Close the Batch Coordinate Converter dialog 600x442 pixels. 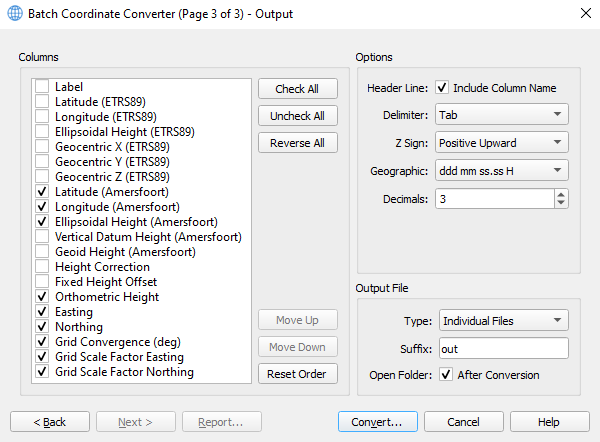pyautogui.click(x=585, y=13)
